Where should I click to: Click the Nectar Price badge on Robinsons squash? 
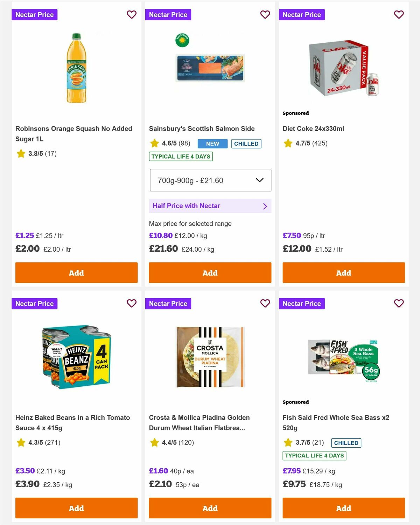[x=34, y=15]
